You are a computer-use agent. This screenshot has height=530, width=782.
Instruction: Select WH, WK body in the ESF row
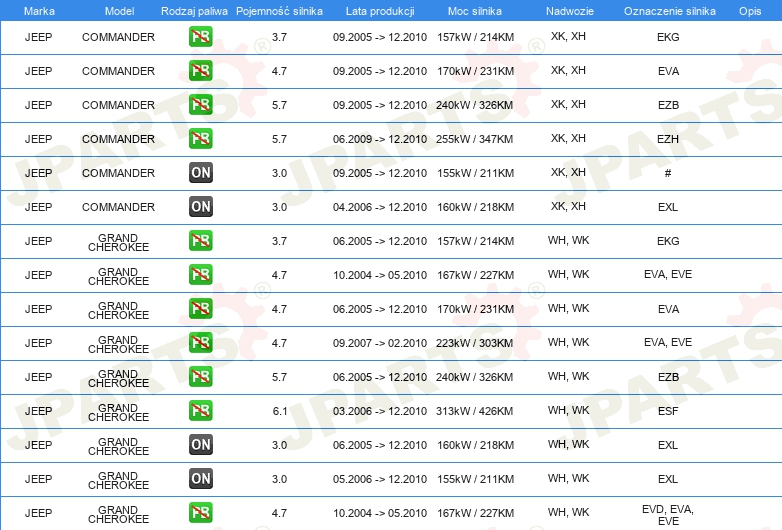[x=568, y=410]
